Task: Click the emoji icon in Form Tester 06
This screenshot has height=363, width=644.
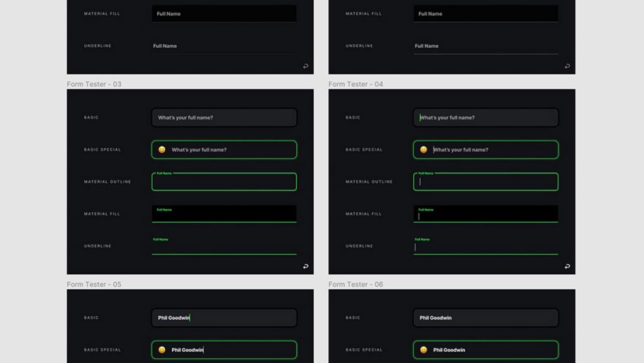Action: [x=424, y=350]
